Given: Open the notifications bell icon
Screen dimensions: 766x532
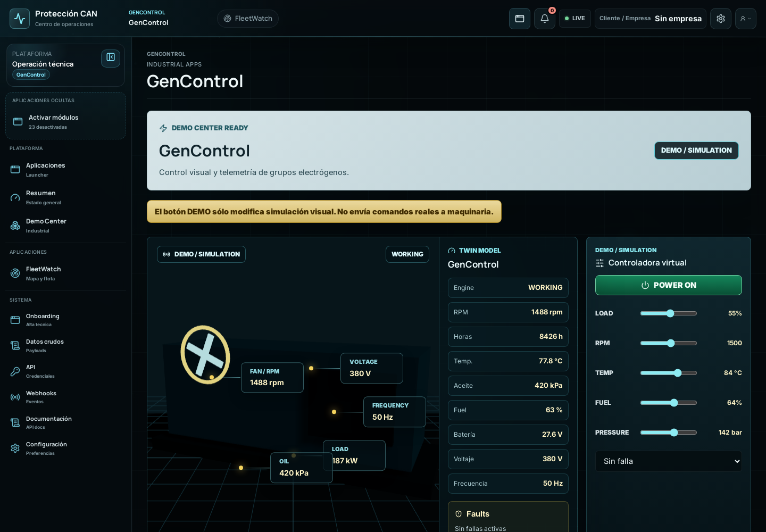Looking at the screenshot, I should (545, 19).
